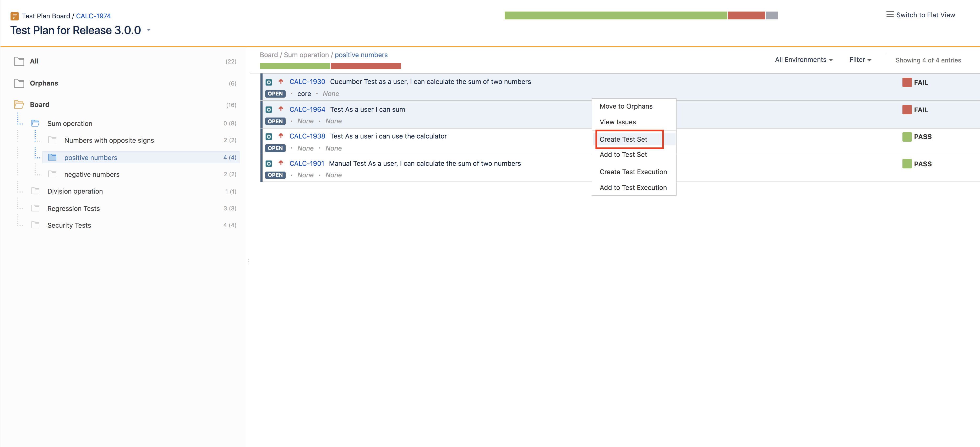This screenshot has height=447, width=980.
Task: Click the priority arrow icon of CALC-1938
Action: 281,136
